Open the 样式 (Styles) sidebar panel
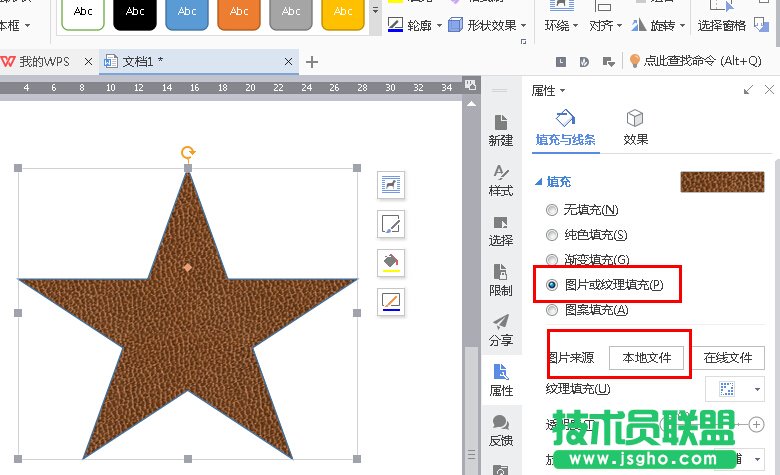Screen dimensions: 780x475 [x=500, y=179]
